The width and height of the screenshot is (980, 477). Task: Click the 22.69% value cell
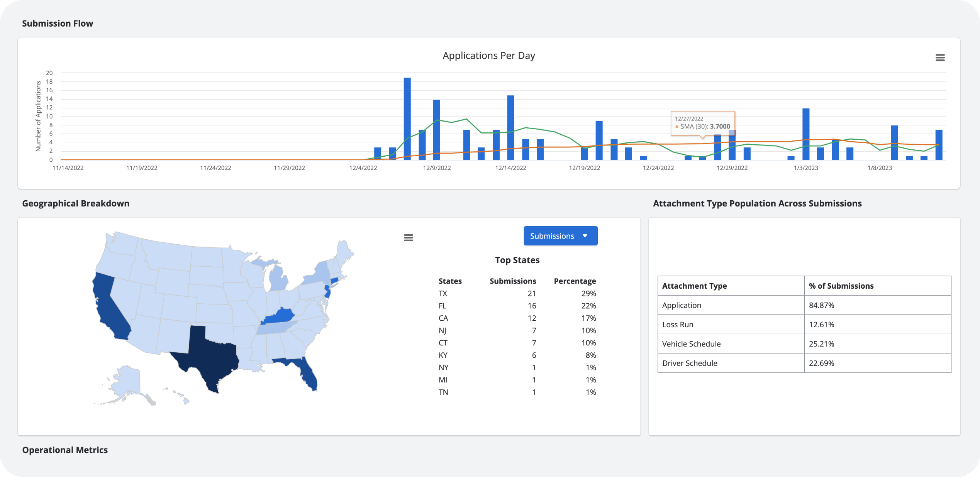pos(878,363)
